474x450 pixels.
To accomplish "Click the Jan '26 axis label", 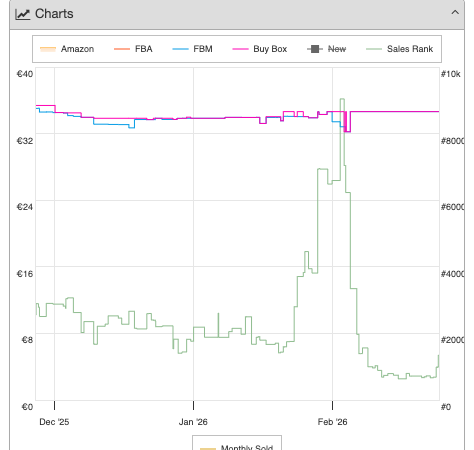I will tap(193, 422).
